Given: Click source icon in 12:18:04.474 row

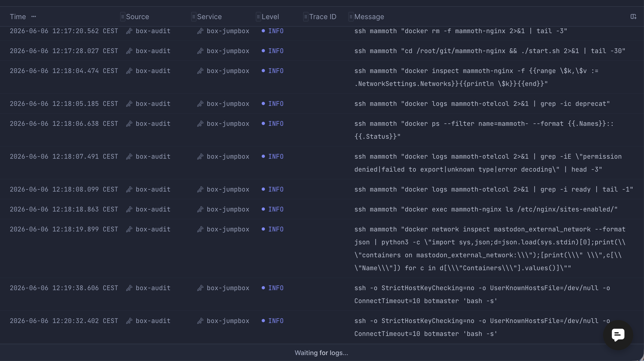Looking at the screenshot, I should coord(129,71).
